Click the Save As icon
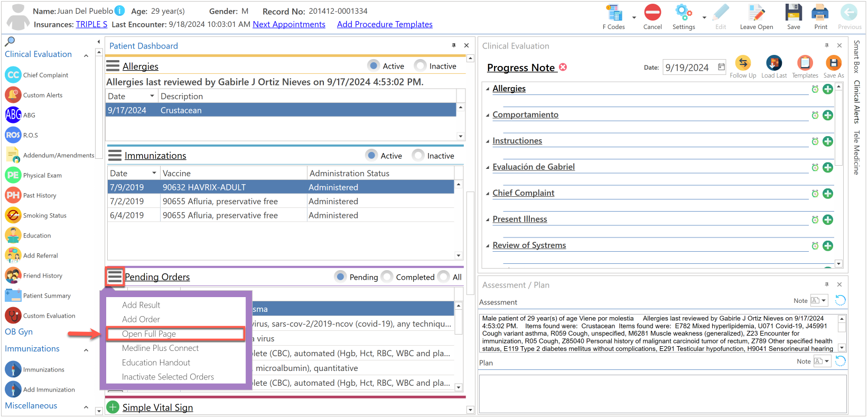The height and width of the screenshot is (419, 868). (x=833, y=63)
